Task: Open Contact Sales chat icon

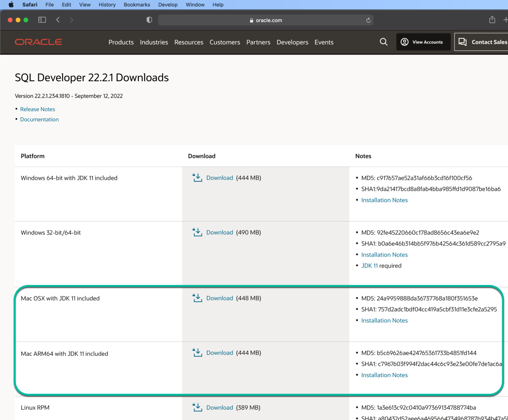Action: [463, 42]
